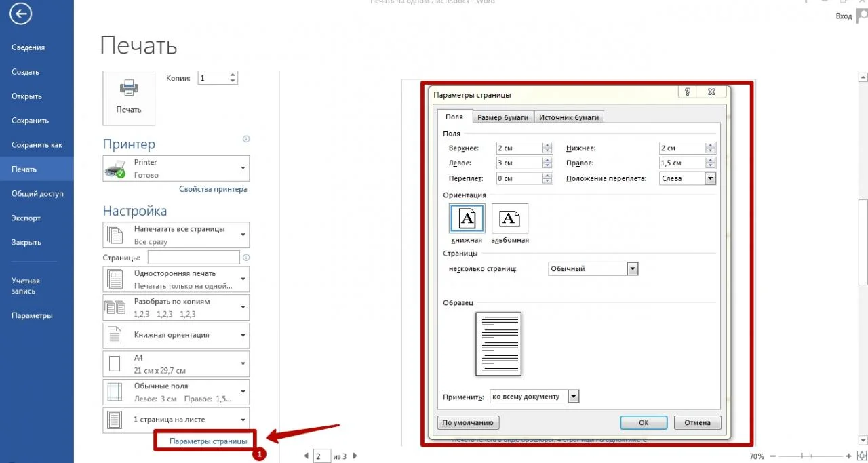868x463 pixels.
Task: Click the info icon beside the Страницы field
Action: (246, 258)
